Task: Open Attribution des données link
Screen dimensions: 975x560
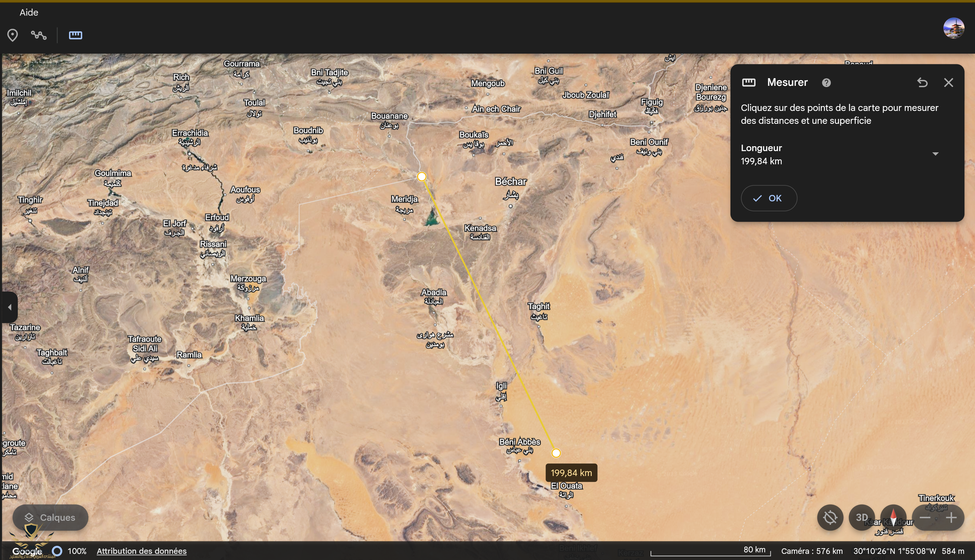Action: (141, 551)
